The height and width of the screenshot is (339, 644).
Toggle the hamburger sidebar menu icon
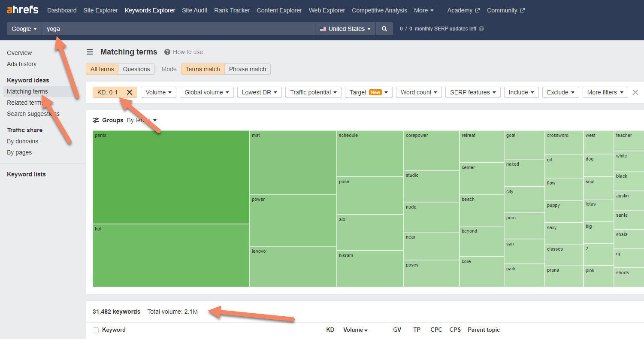[90, 52]
